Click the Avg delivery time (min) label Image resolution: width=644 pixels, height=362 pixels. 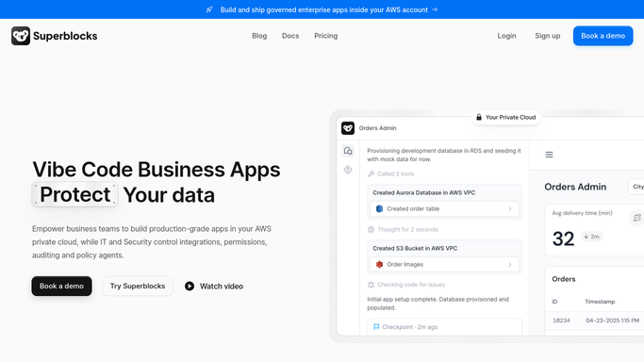tap(582, 213)
